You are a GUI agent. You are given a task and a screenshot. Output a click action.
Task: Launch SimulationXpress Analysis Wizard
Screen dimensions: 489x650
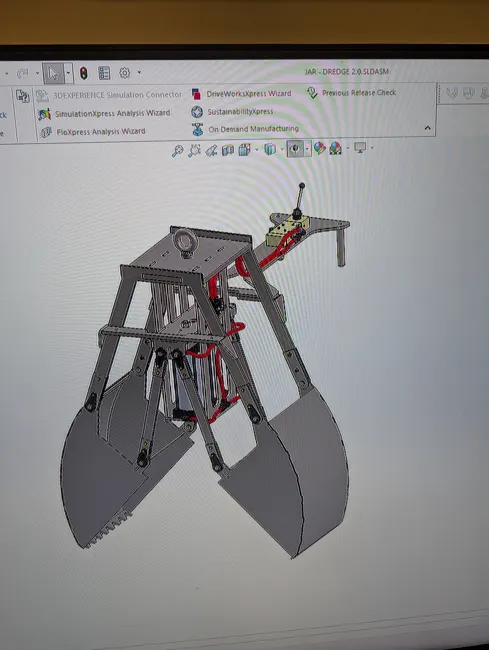point(104,113)
